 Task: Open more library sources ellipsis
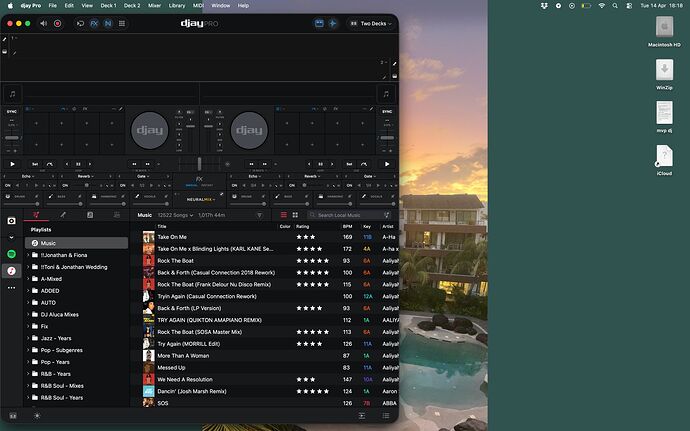click(11, 287)
